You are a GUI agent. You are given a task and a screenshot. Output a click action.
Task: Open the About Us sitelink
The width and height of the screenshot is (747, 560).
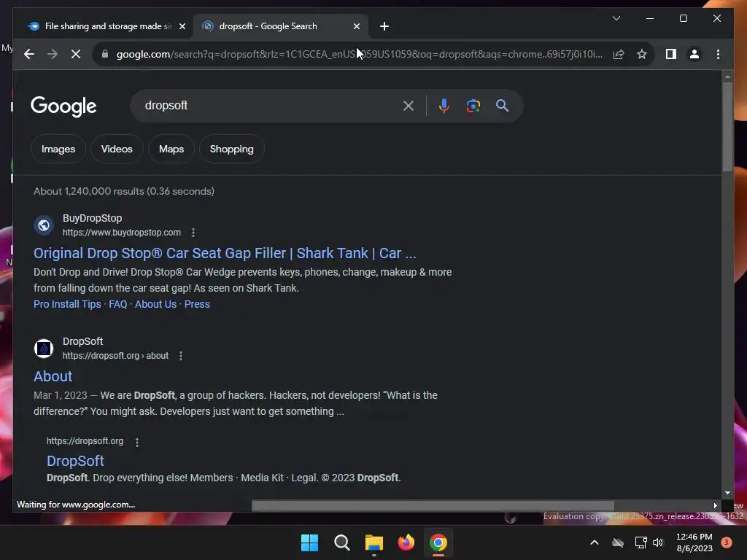click(x=155, y=304)
